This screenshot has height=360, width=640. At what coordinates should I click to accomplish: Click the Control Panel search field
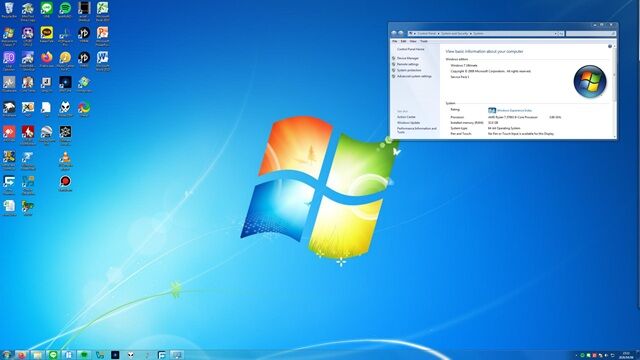tap(591, 33)
